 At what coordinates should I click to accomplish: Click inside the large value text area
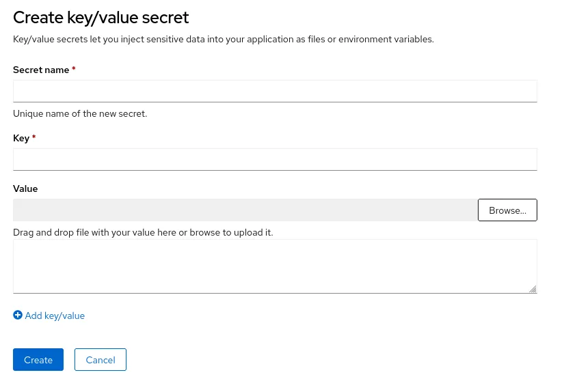(x=273, y=266)
